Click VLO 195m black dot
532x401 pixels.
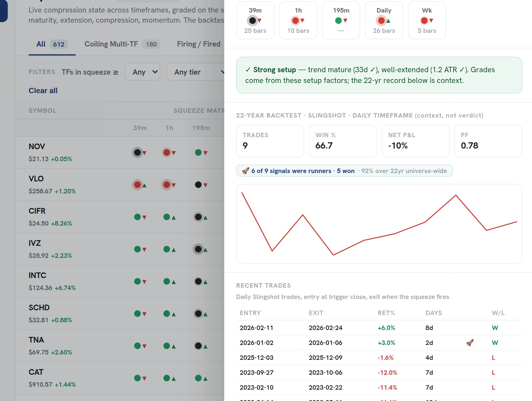(x=198, y=185)
